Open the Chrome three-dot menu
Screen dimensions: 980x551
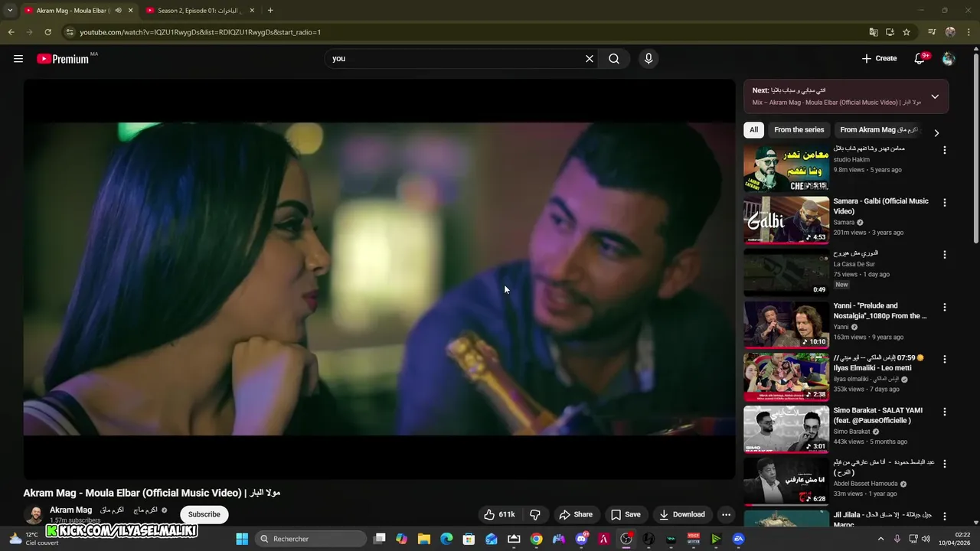click(x=968, y=32)
